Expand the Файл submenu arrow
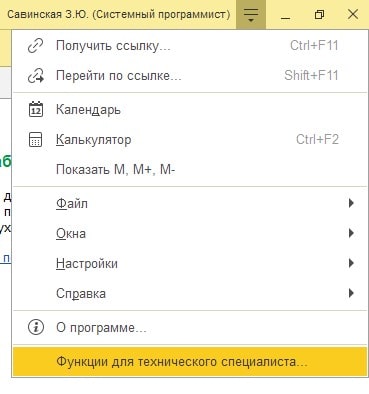 351,203
